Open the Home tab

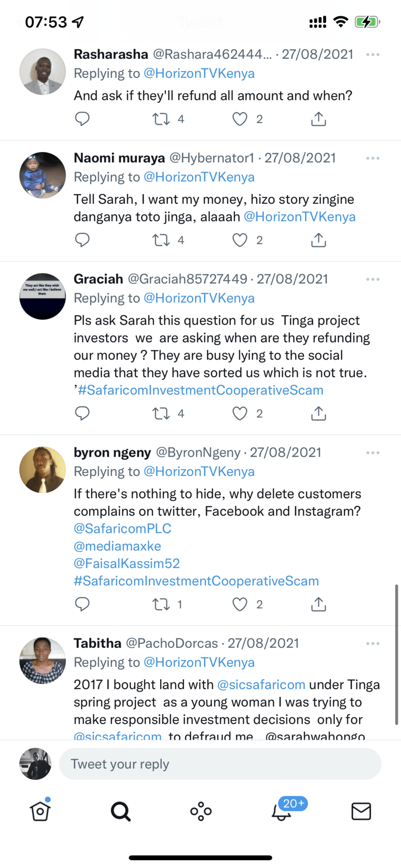[x=40, y=811]
